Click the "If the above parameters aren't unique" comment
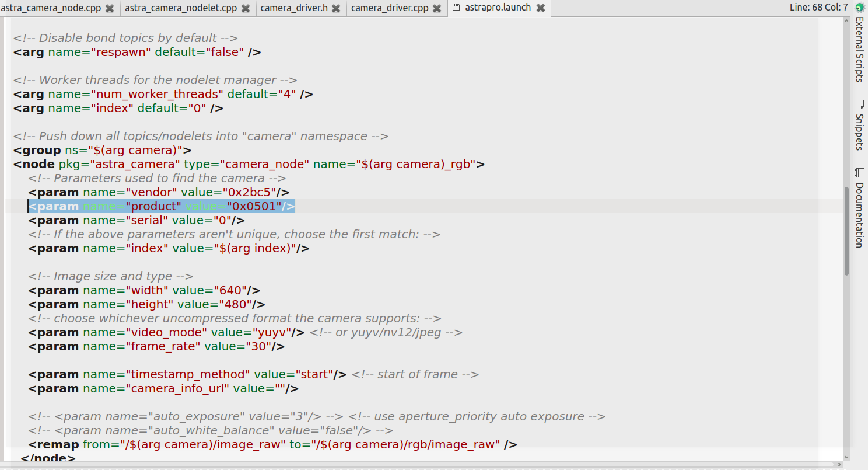 pyautogui.click(x=234, y=234)
